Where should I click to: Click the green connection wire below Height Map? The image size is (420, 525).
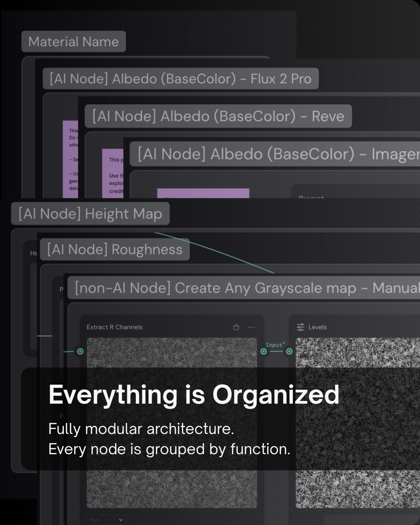(218, 253)
